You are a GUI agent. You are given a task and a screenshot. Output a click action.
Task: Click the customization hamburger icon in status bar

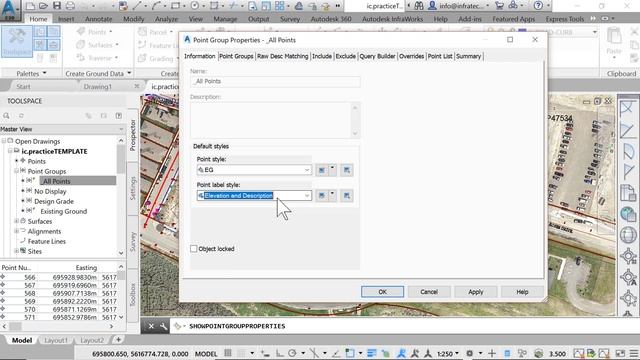[633, 353]
